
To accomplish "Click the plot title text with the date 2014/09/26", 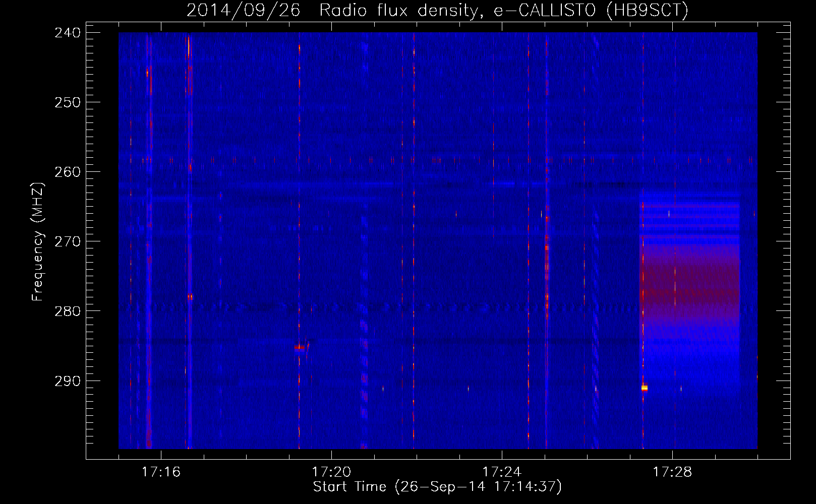I will (437, 10).
